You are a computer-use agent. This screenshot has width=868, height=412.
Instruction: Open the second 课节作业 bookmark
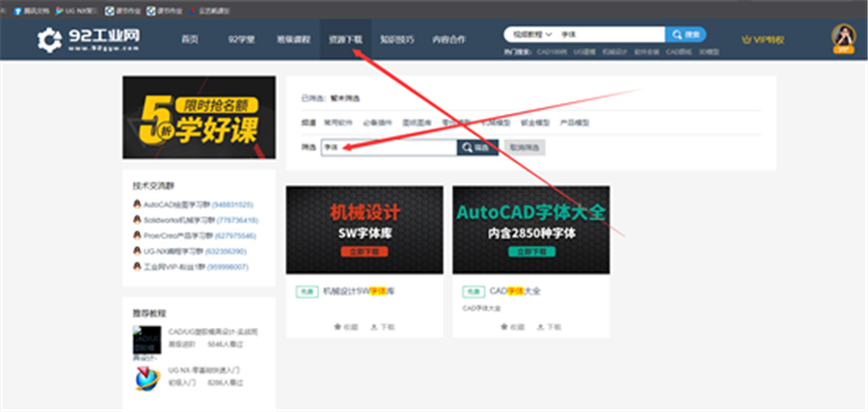(x=165, y=11)
